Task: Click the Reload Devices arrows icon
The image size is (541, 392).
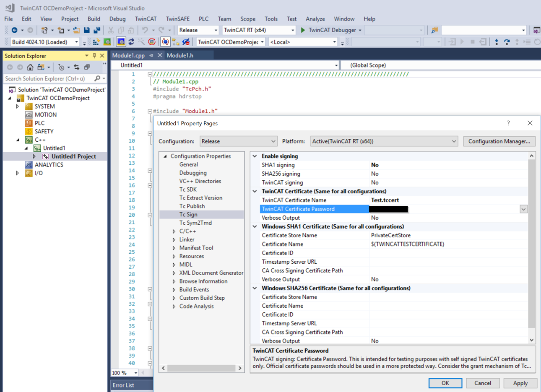Action: (x=131, y=42)
